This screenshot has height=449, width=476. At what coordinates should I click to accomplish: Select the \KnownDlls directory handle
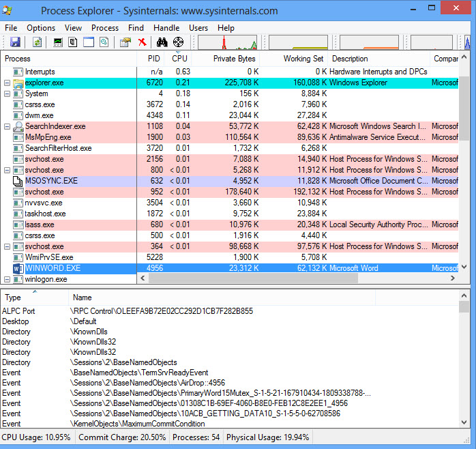click(230, 332)
